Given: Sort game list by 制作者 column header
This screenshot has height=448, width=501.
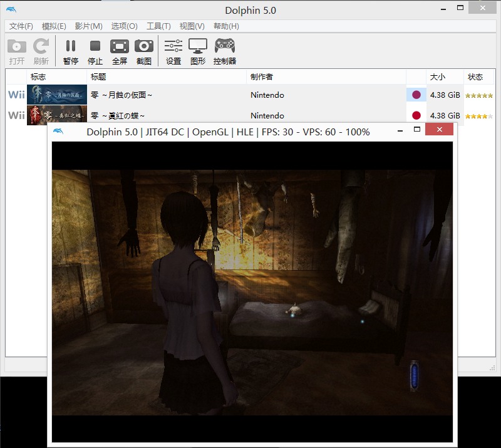Looking at the screenshot, I should pos(261,77).
